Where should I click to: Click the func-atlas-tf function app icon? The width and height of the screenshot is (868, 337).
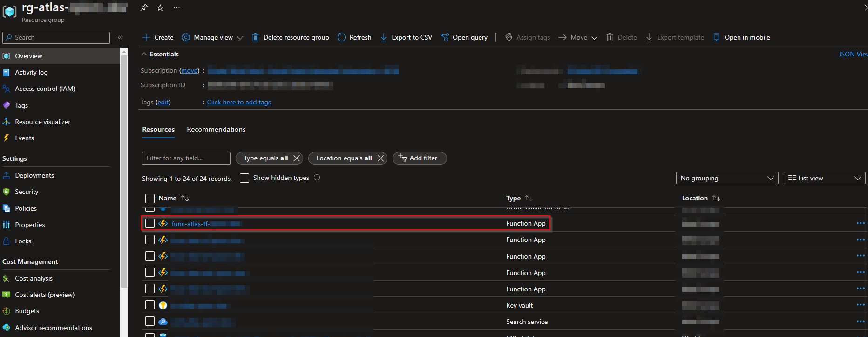pos(163,223)
